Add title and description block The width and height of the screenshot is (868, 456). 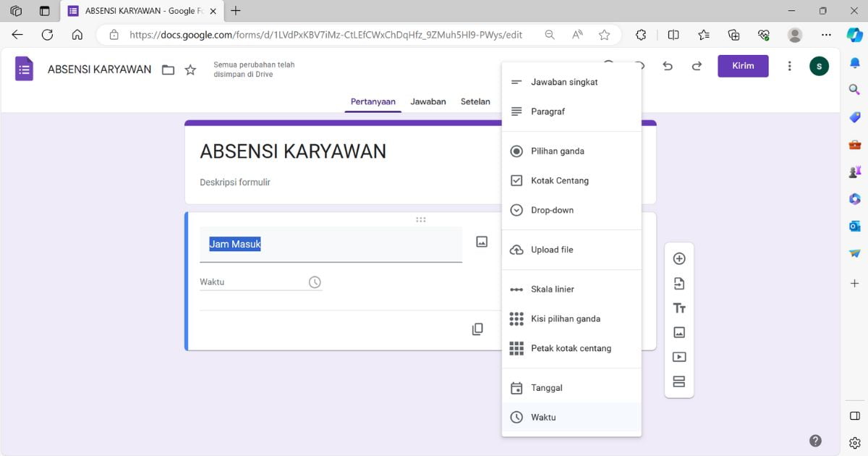[679, 308]
